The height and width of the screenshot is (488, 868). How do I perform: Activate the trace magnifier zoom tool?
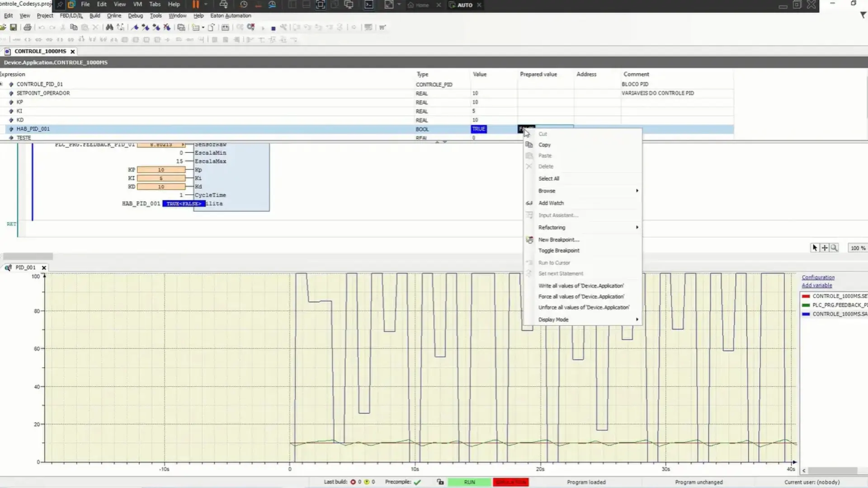[834, 248]
